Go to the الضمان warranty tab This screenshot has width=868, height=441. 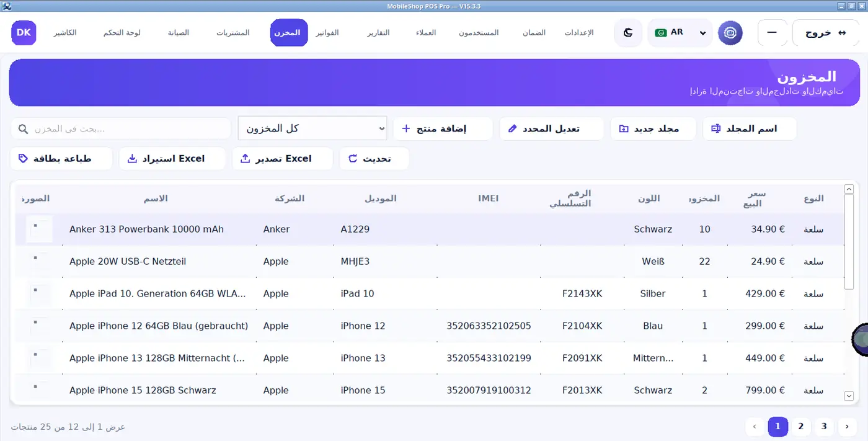click(x=534, y=33)
